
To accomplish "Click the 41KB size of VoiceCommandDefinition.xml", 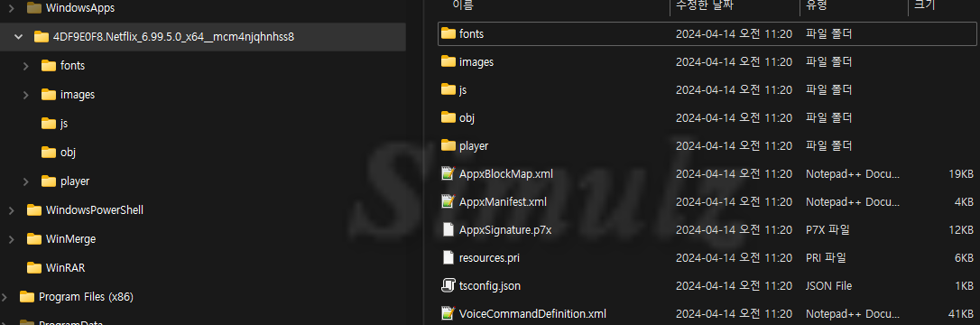I will click(961, 314).
